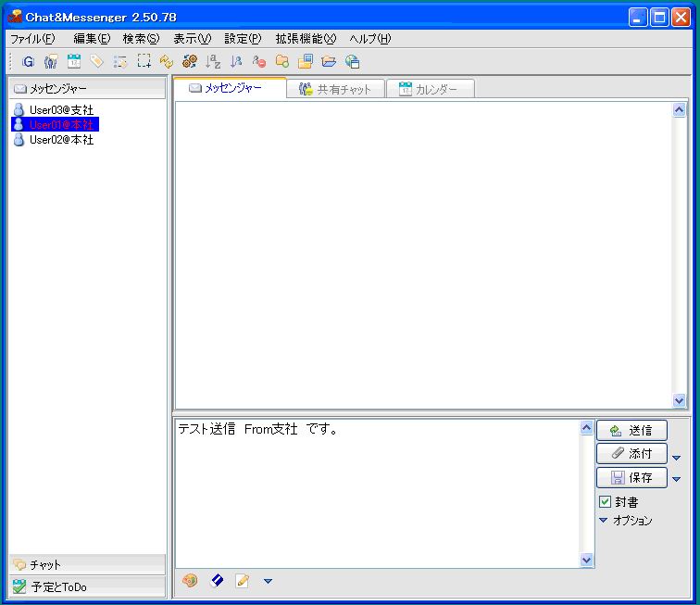Open the 設定(P) menu
This screenshot has width=700, height=605.
(x=243, y=39)
